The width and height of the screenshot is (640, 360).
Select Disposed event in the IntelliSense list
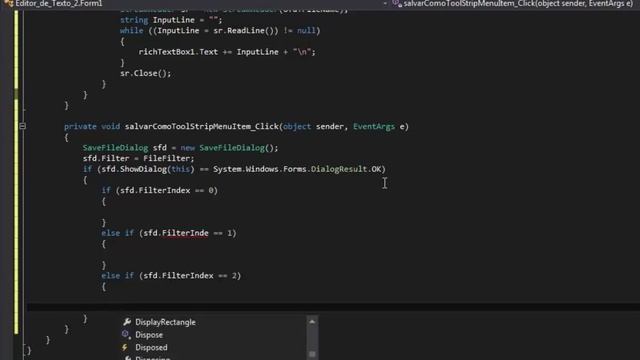151,347
